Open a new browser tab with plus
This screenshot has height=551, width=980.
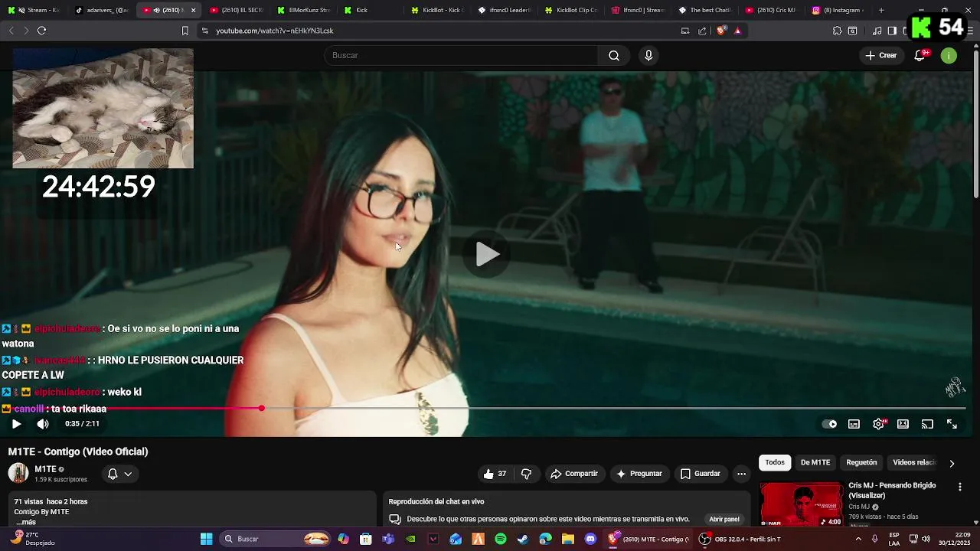click(881, 10)
